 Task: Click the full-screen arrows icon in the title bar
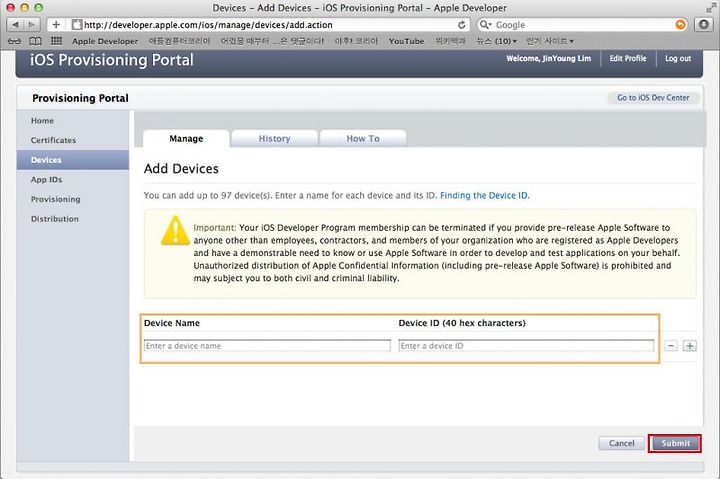tap(711, 8)
